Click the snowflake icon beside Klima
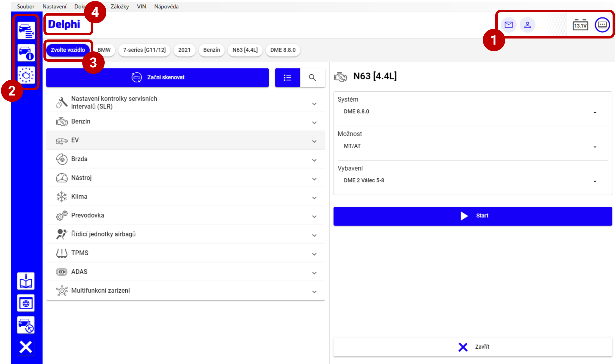The width and height of the screenshot is (615, 364). click(x=62, y=197)
